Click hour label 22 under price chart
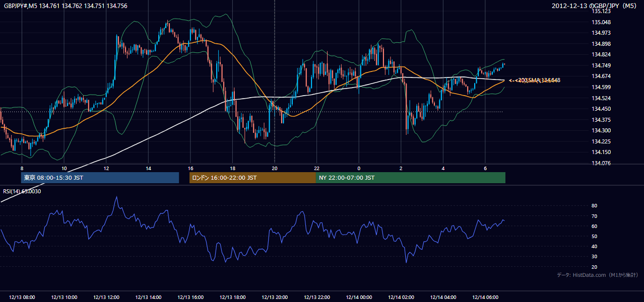 pos(316,168)
